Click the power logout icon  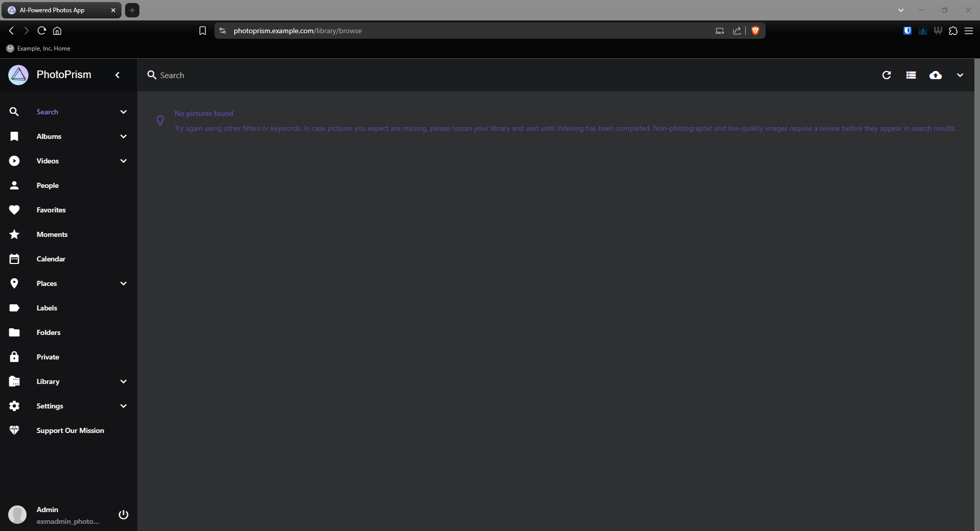click(124, 515)
